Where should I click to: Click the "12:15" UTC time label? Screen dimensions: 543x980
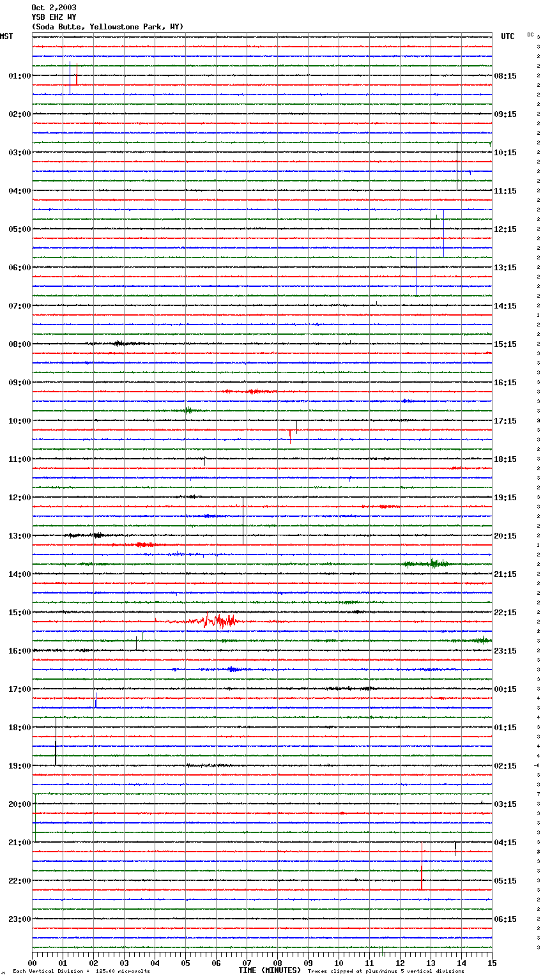point(505,229)
